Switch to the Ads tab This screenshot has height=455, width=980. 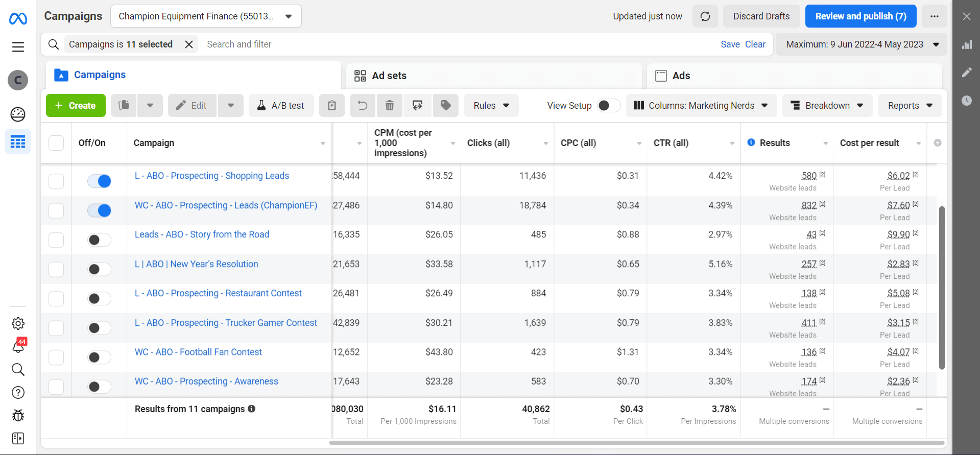pos(794,76)
